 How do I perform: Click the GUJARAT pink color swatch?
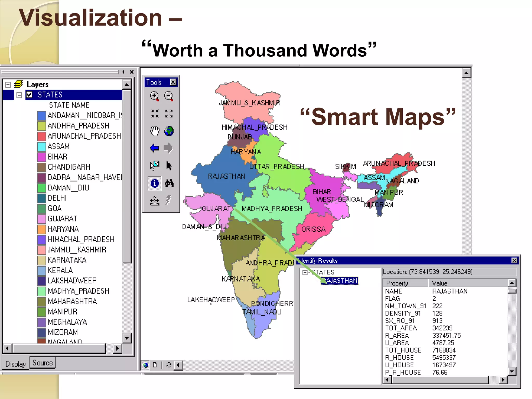pyautogui.click(x=42, y=219)
